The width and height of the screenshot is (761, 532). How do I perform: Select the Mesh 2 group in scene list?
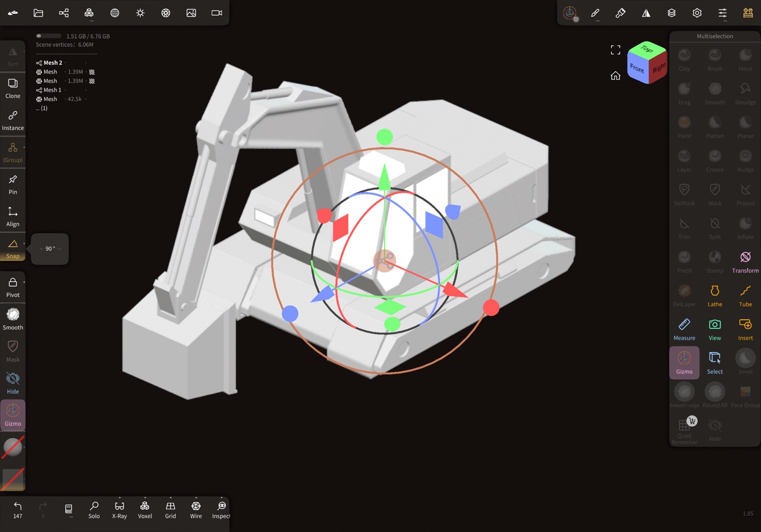49,62
